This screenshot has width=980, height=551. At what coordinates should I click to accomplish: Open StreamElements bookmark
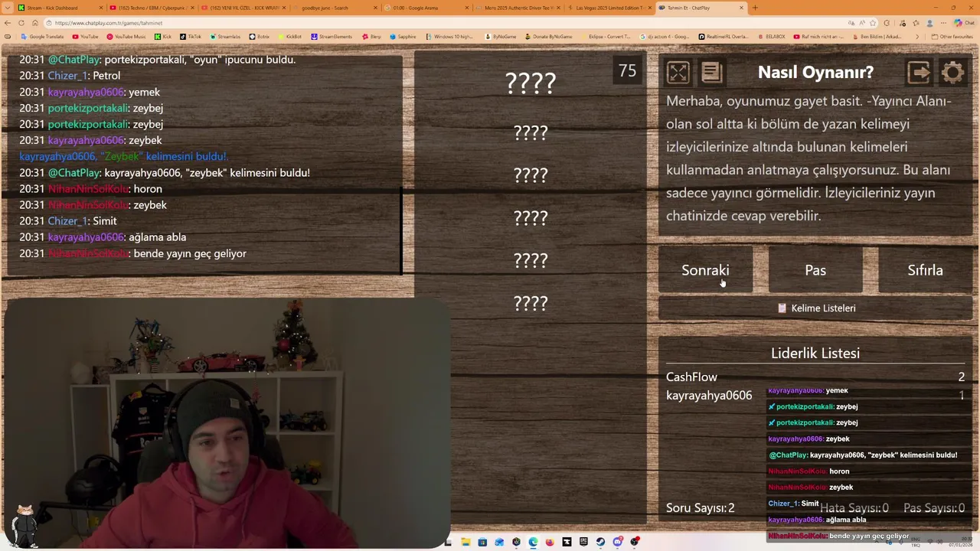[x=332, y=37]
